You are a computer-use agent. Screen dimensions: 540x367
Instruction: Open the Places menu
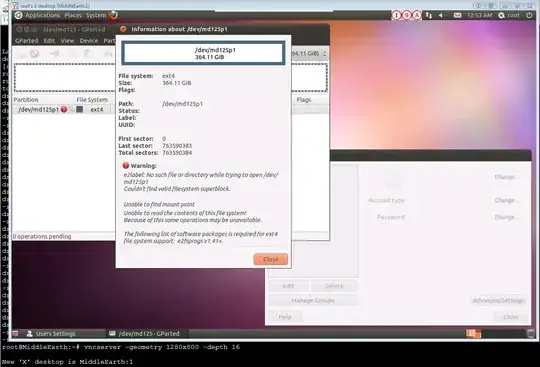[73, 15]
